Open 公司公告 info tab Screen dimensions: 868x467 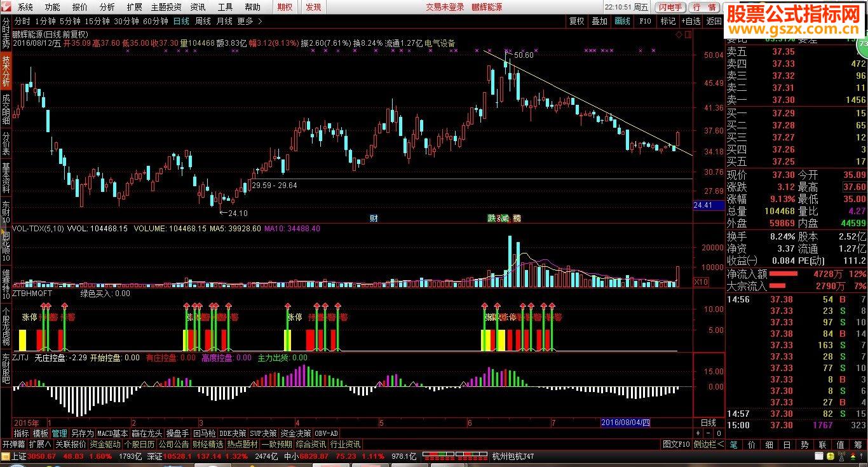(x=173, y=445)
